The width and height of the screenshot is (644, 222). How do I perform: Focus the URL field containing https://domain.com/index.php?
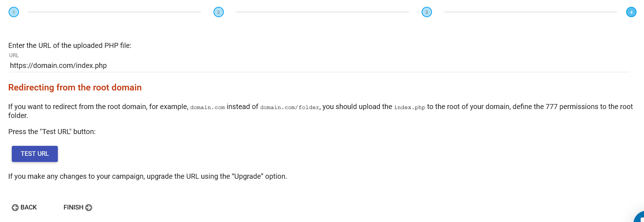319,65
